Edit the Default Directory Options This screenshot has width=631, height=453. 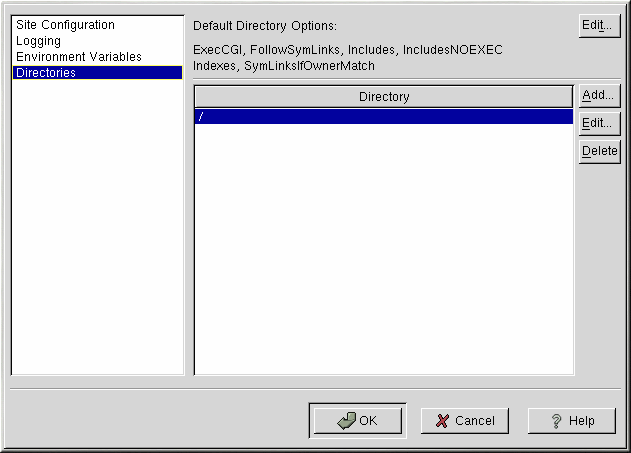tap(599, 26)
